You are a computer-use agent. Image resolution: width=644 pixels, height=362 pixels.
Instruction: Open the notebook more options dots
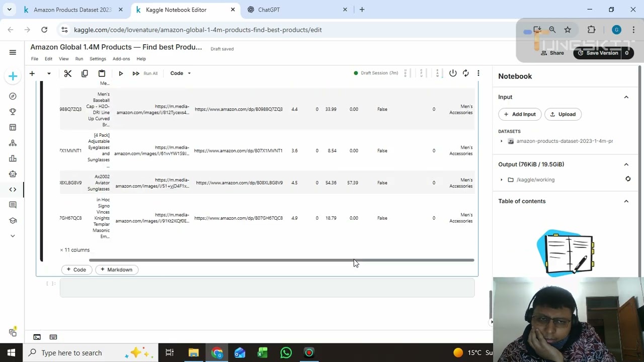coord(478,73)
